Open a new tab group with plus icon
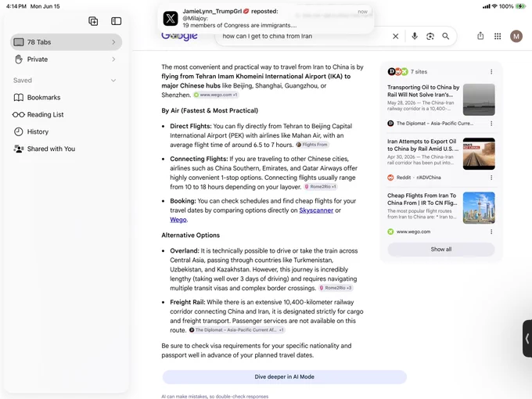532x399 pixels. [93, 21]
